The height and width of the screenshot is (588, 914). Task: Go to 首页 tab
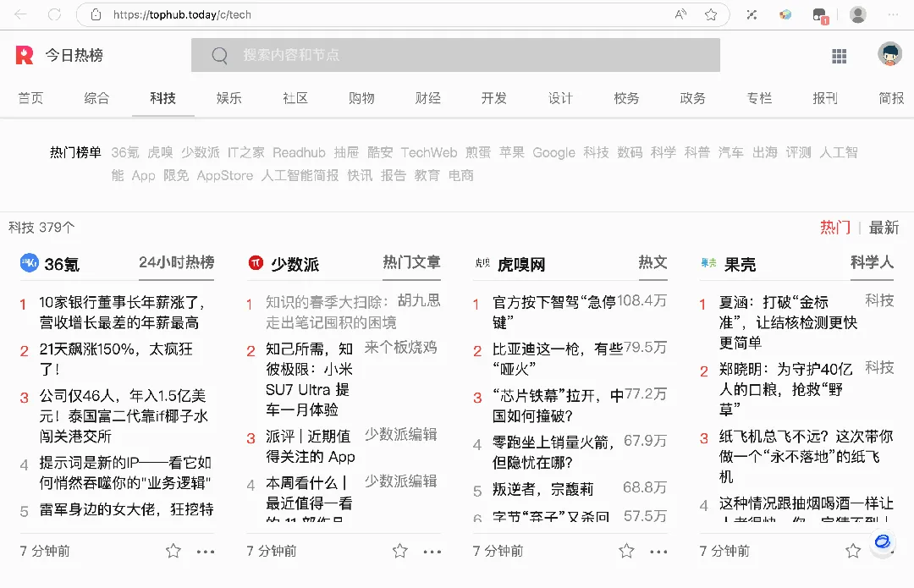(x=31, y=98)
